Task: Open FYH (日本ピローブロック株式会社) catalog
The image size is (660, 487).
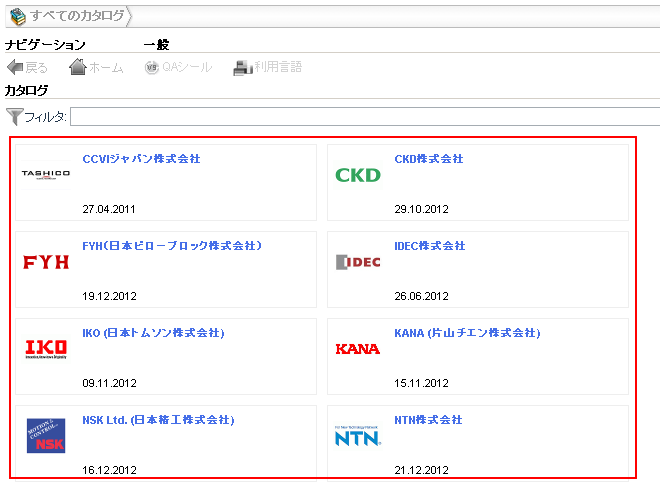Action: (171, 246)
